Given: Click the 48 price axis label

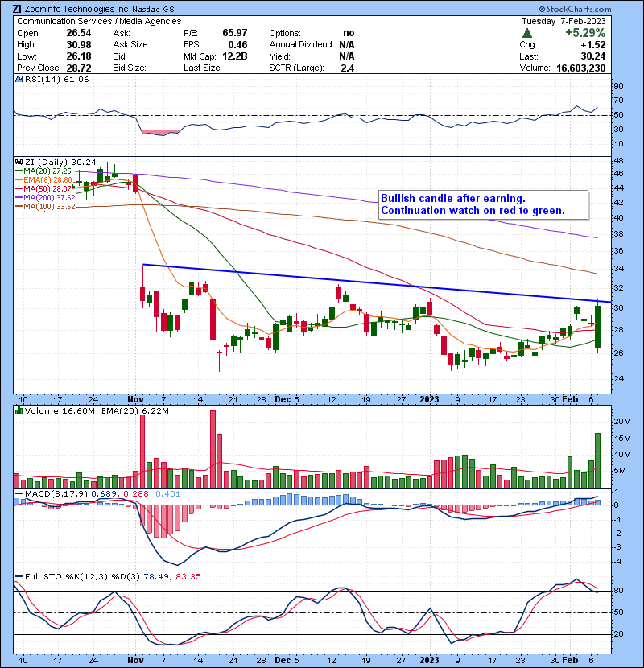Looking at the screenshot, I should point(618,161).
